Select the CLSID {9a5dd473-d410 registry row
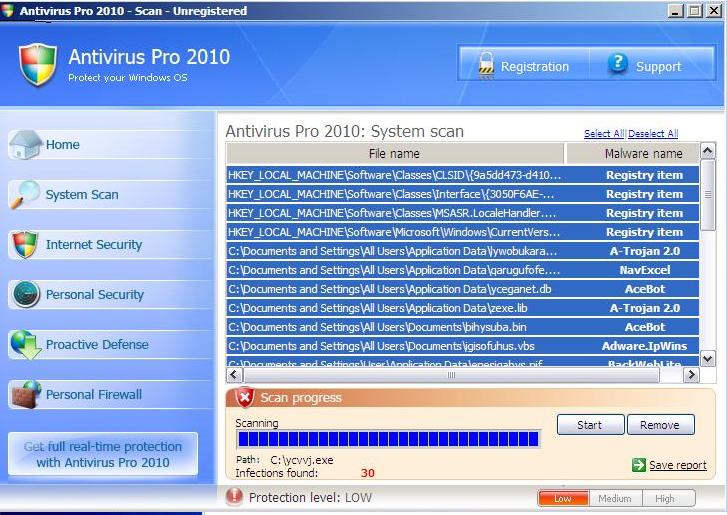 click(463, 175)
